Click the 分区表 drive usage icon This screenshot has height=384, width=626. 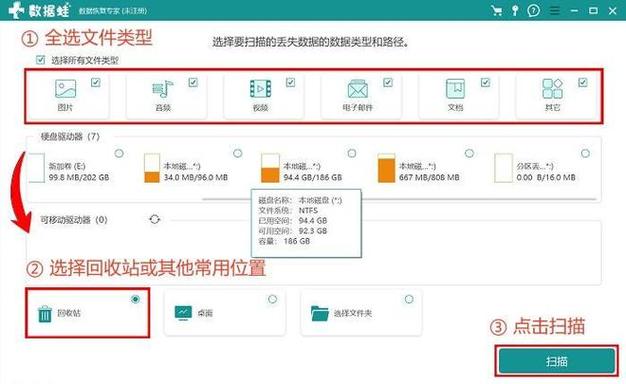click(x=503, y=168)
